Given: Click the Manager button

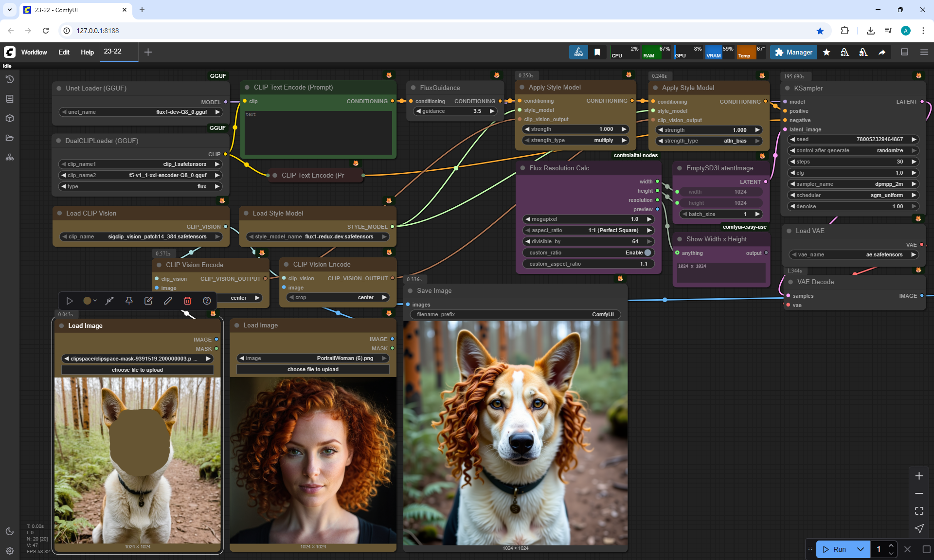Looking at the screenshot, I should 793,52.
